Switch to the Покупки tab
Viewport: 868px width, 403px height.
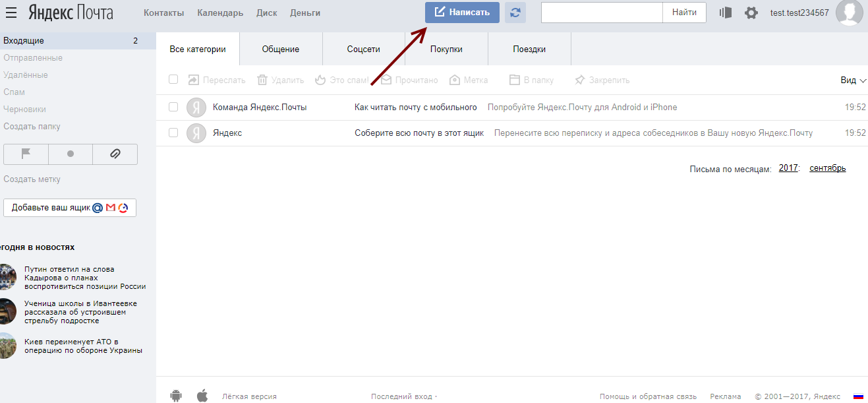446,49
